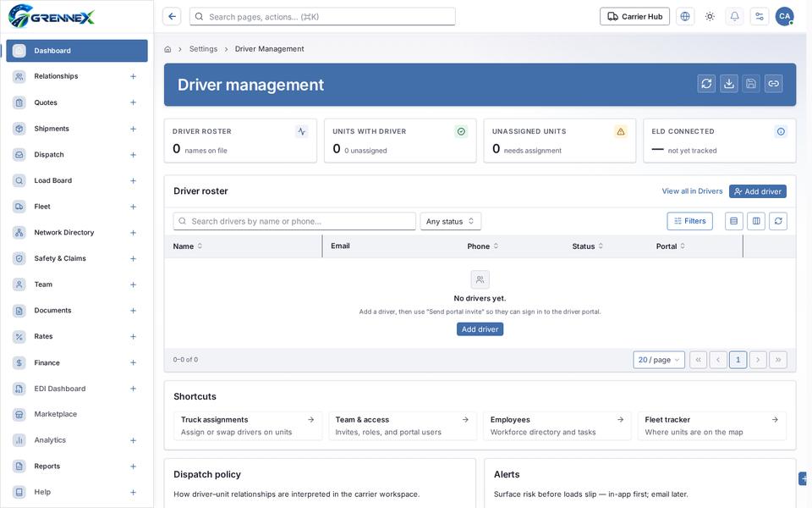Open the notifications bell
Screen dimensions: 812x508
pos(734,17)
